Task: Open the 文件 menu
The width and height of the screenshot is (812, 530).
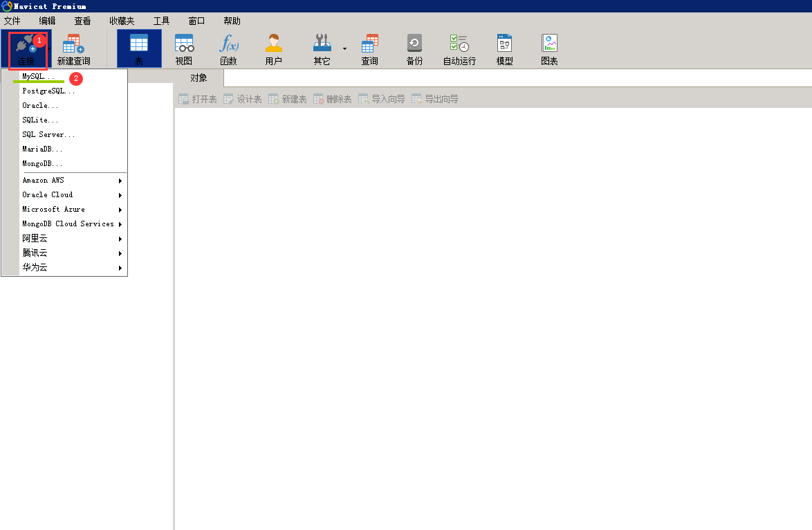Action: (x=12, y=21)
